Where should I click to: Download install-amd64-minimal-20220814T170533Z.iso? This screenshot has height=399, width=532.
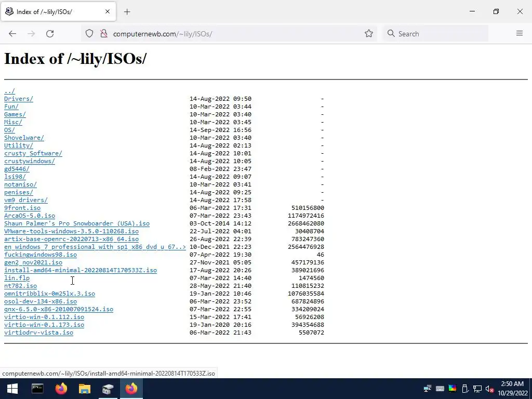81,270
